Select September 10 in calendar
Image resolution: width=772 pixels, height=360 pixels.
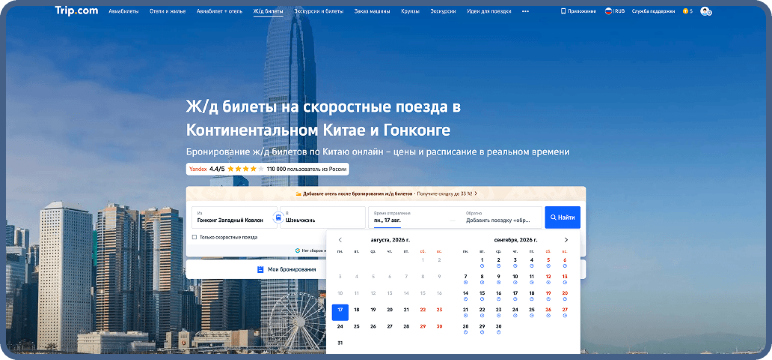click(x=515, y=278)
